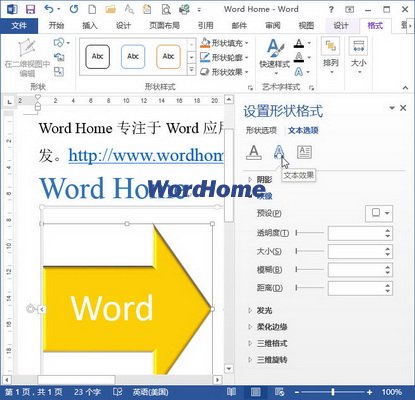Open the 快速样式 quick styles gallery
Image resolution: width=415 pixels, height=400 pixels.
tap(275, 57)
